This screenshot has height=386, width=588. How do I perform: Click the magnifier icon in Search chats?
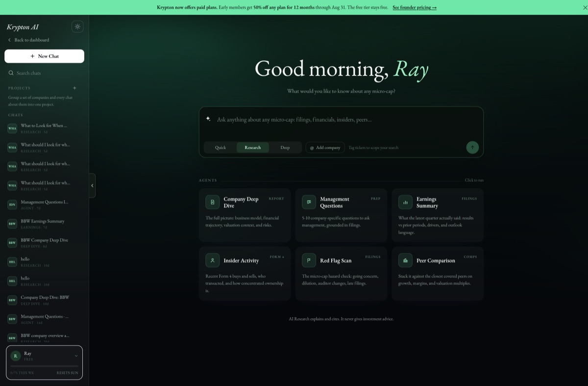coord(11,73)
